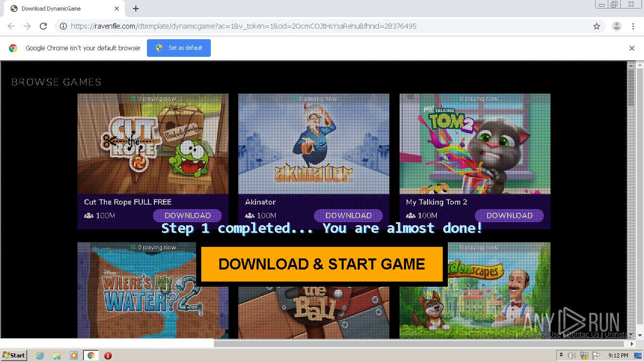Open Chrome three-dot menu
644x362 pixels.
click(633, 26)
